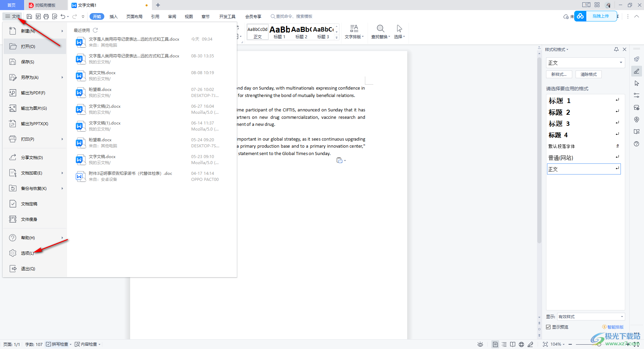Switch to outline view in status bar
The image size is (644, 349).
504,344
